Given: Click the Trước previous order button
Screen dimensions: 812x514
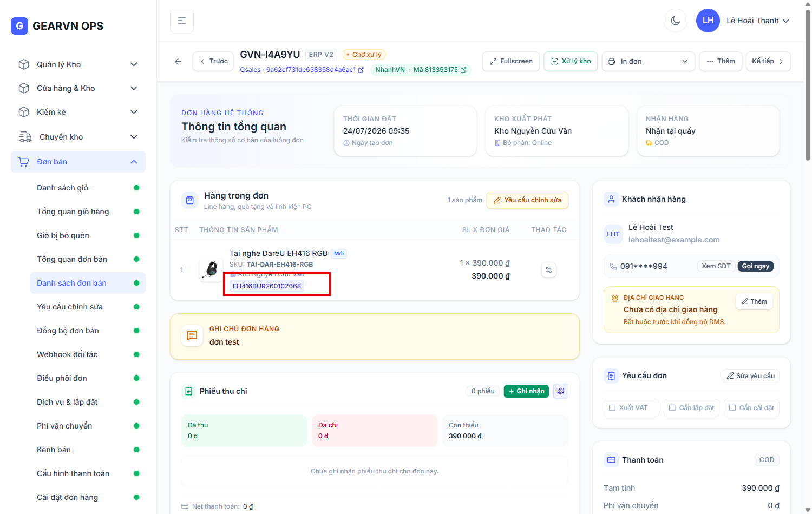Looking at the screenshot, I should coord(213,61).
